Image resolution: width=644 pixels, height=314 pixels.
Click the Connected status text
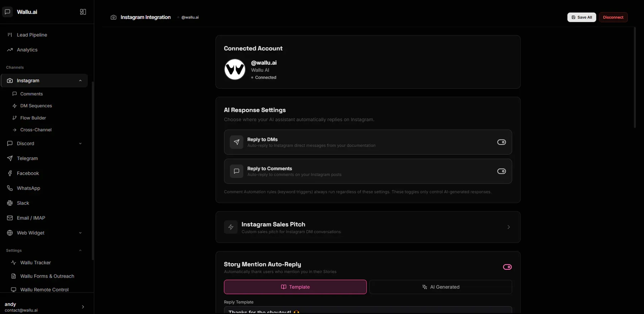click(x=265, y=78)
